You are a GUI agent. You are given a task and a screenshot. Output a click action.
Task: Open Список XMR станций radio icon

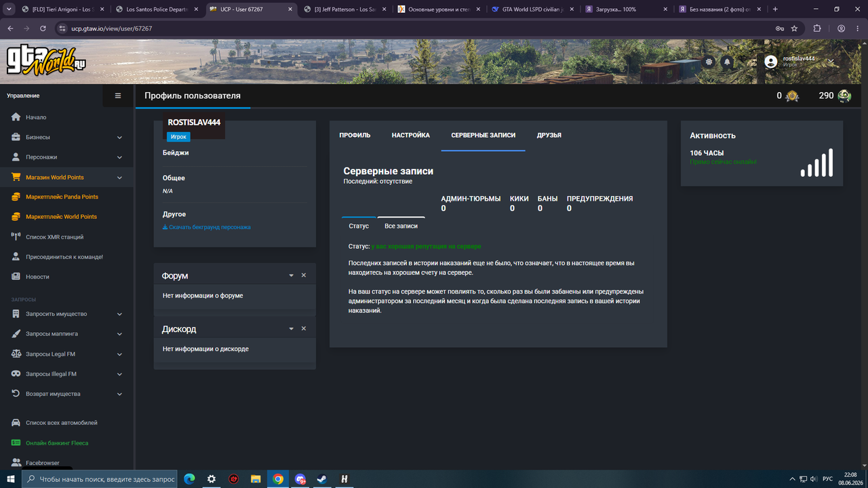click(x=16, y=237)
